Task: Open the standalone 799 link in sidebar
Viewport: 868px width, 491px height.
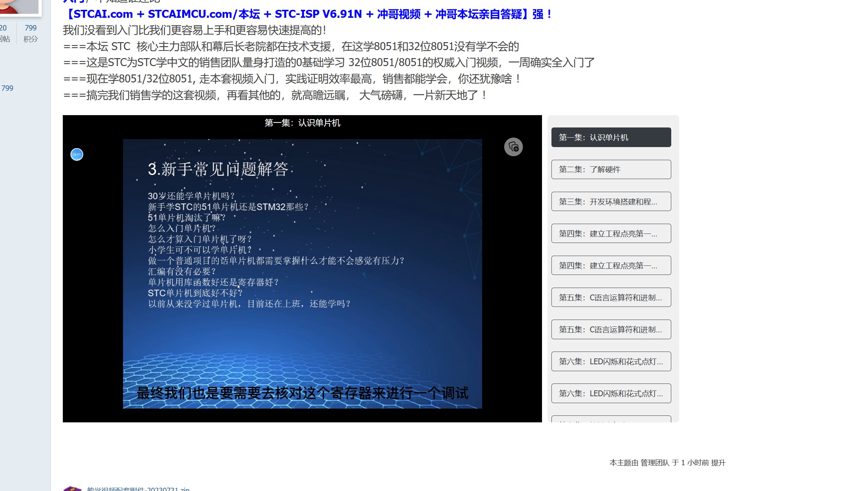Action: pos(7,88)
